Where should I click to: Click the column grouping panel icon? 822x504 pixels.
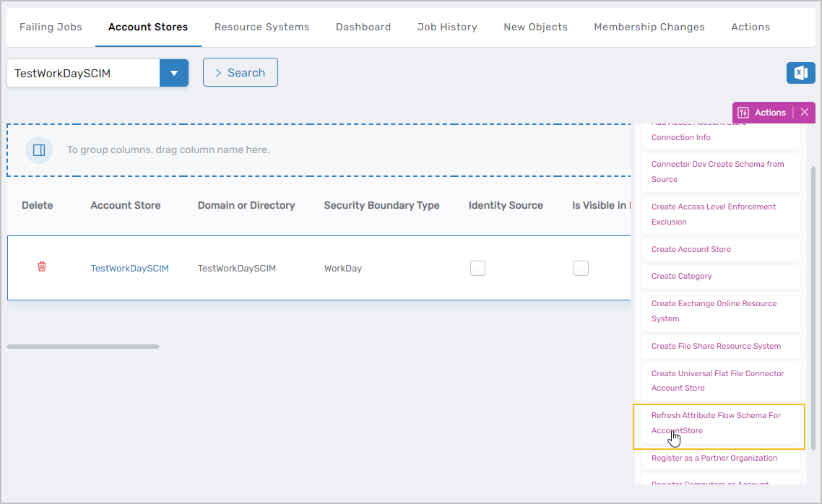tap(39, 150)
